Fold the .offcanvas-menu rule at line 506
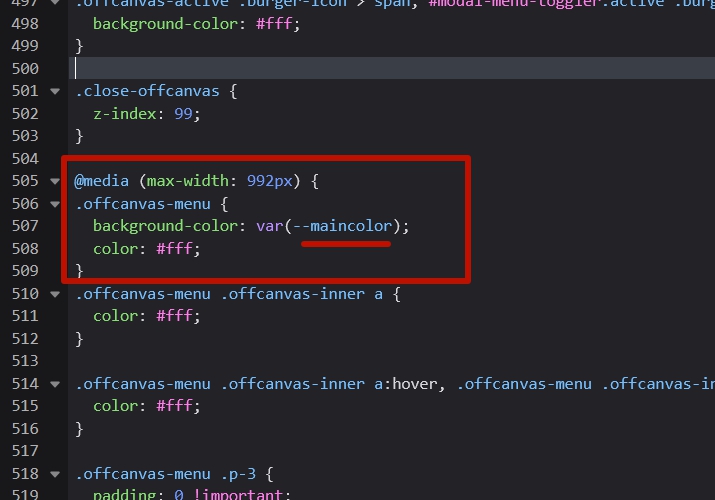This screenshot has width=715, height=500. pyautogui.click(x=55, y=204)
